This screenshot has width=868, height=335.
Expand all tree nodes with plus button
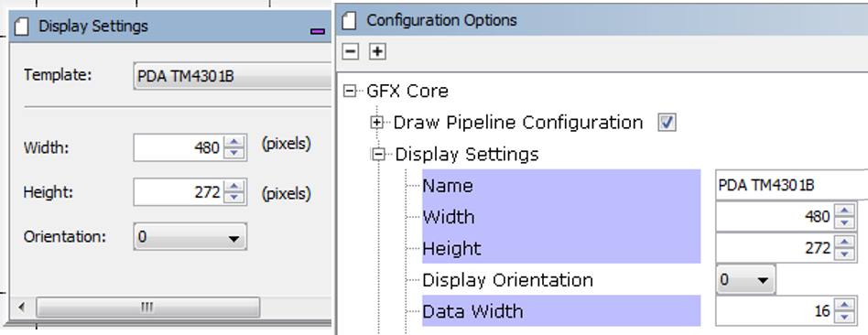377,51
